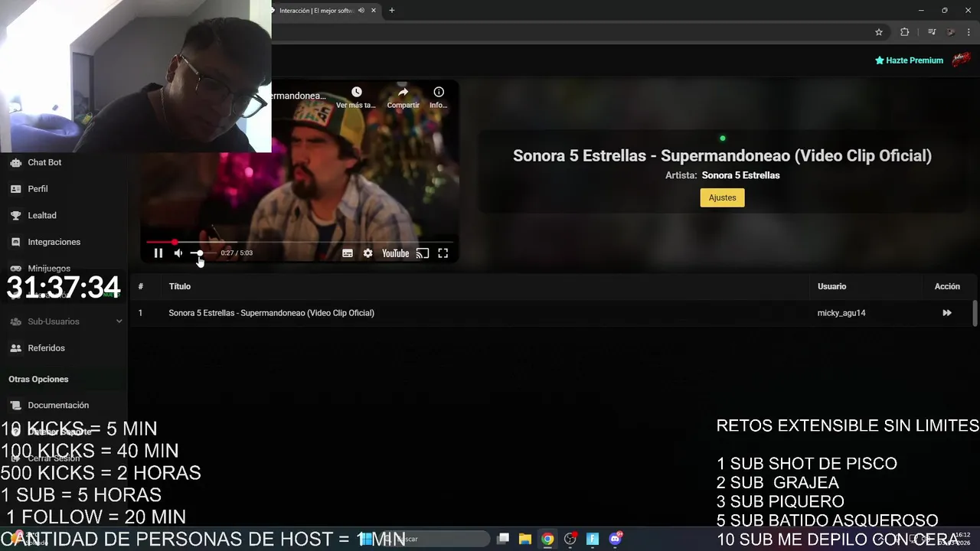Open Chrome media controls icon
This screenshot has height=551, width=980.
click(932, 32)
